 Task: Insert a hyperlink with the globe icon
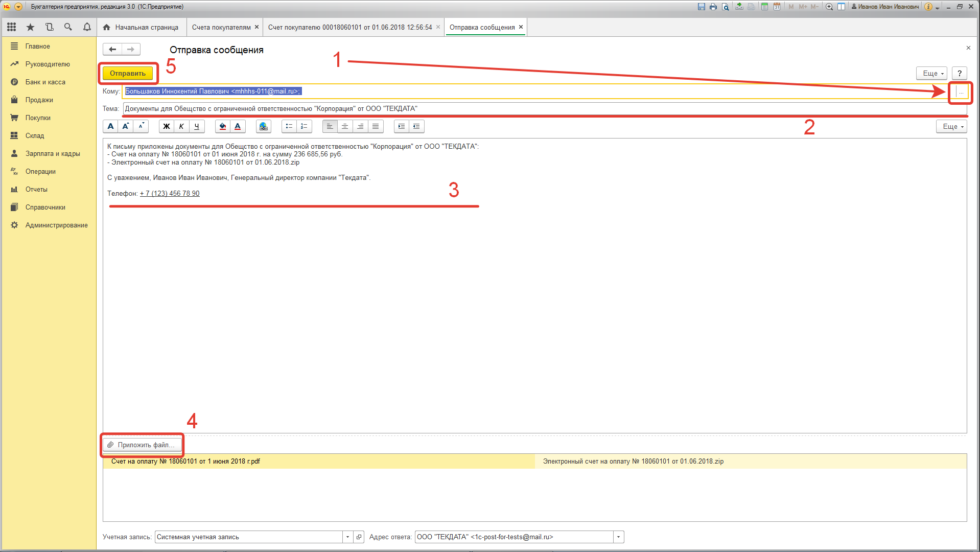pos(264,126)
